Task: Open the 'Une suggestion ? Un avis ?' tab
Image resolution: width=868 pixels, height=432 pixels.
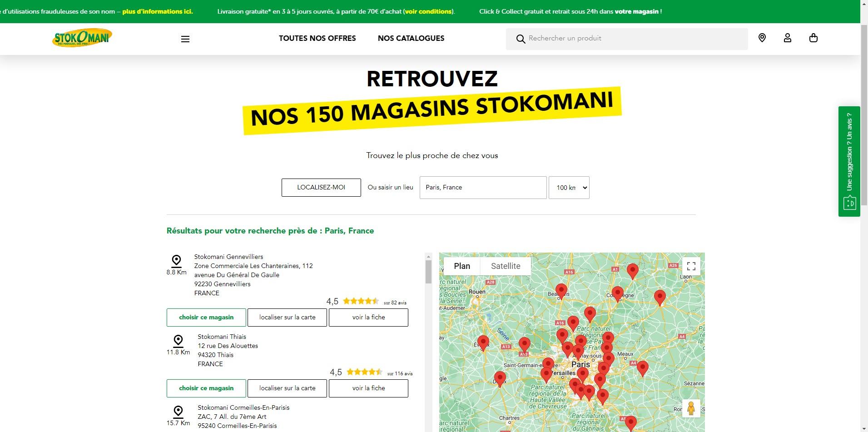Action: pyautogui.click(x=849, y=161)
